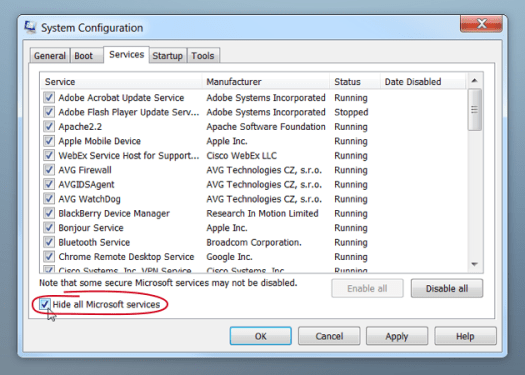This screenshot has width=525, height=375.
Task: Uncheck the Bluetooth Service
Action: (49, 242)
